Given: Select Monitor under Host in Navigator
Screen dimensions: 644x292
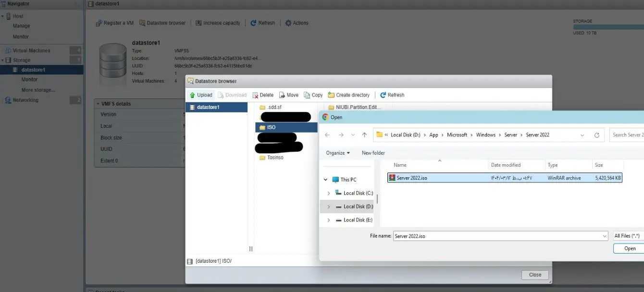Looking at the screenshot, I should [21, 36].
